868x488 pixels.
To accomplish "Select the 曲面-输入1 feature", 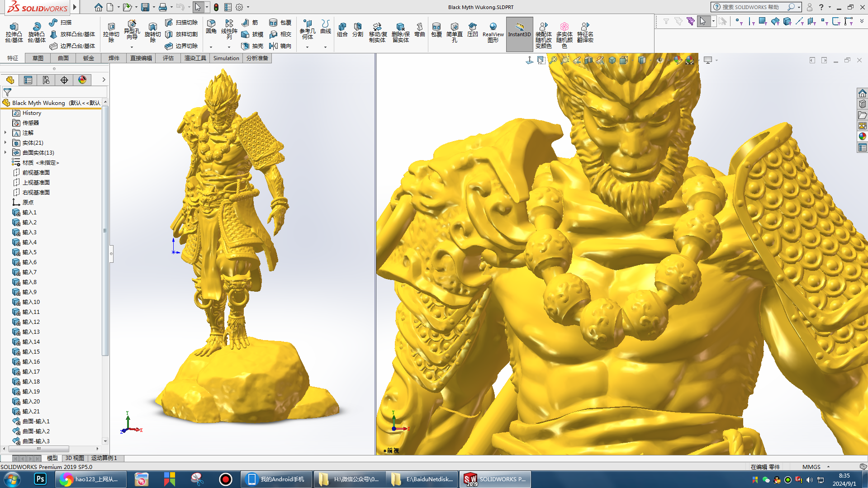I will click(x=31, y=422).
